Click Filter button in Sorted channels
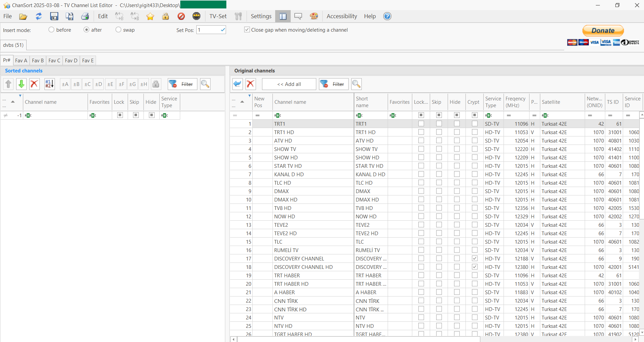644x342 pixels. [183, 84]
